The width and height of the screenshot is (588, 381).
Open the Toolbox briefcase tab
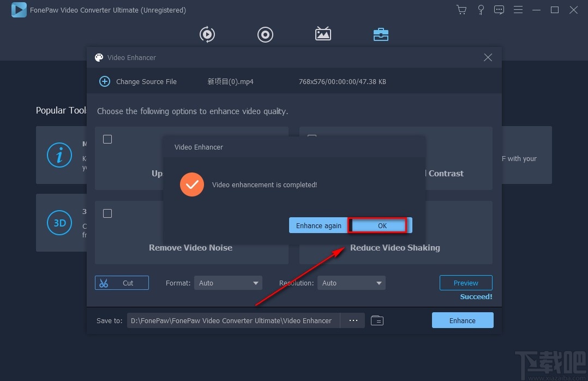click(x=381, y=34)
